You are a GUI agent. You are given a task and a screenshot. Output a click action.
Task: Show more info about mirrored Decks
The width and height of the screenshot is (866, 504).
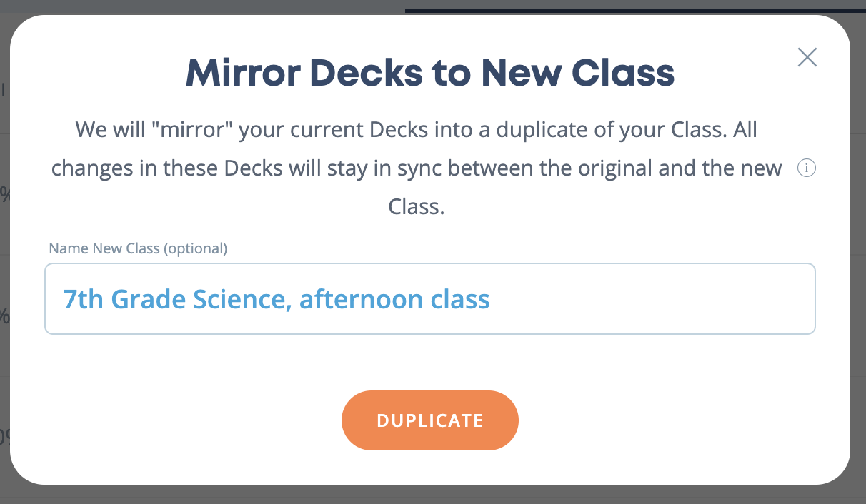(807, 169)
